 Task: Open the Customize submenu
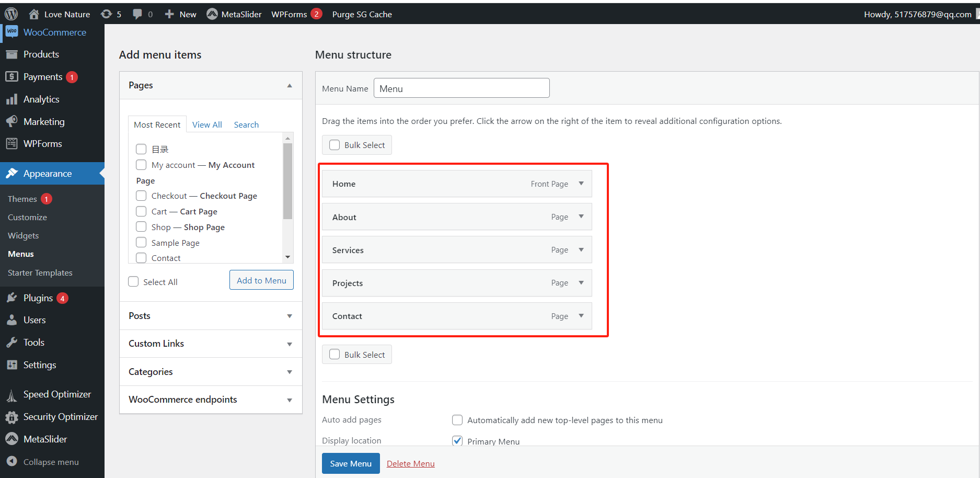(x=27, y=217)
